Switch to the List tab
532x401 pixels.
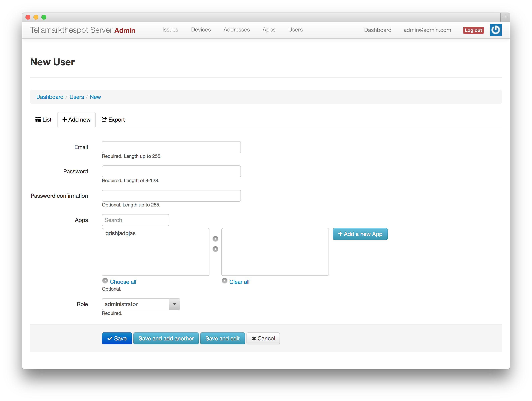[x=44, y=120]
